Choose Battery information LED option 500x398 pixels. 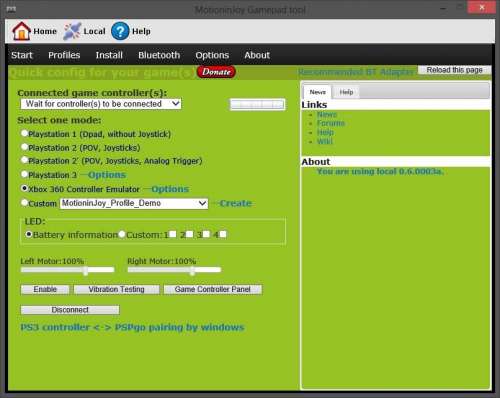[x=29, y=234]
